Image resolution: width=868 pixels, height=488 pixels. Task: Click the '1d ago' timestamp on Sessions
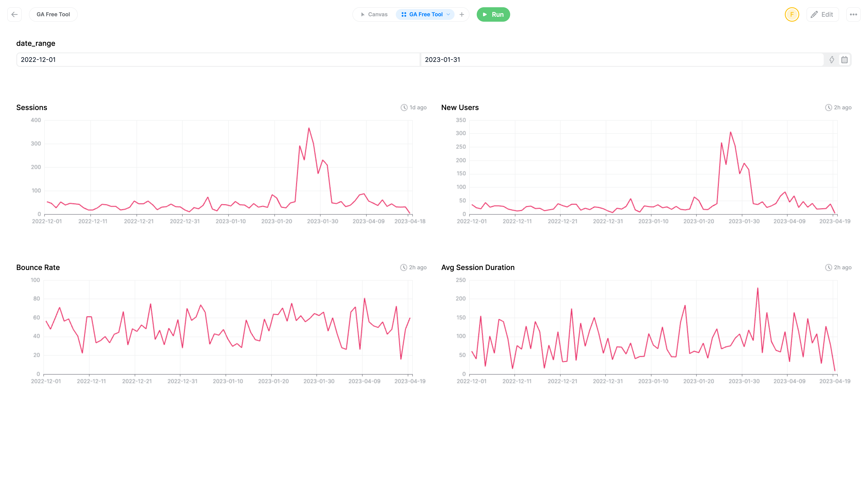(x=418, y=107)
